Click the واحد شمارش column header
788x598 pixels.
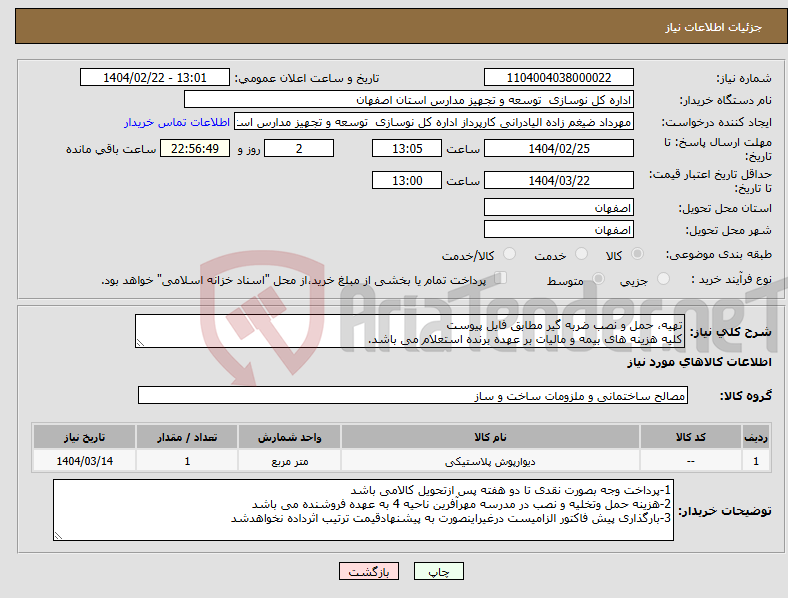coord(289,437)
